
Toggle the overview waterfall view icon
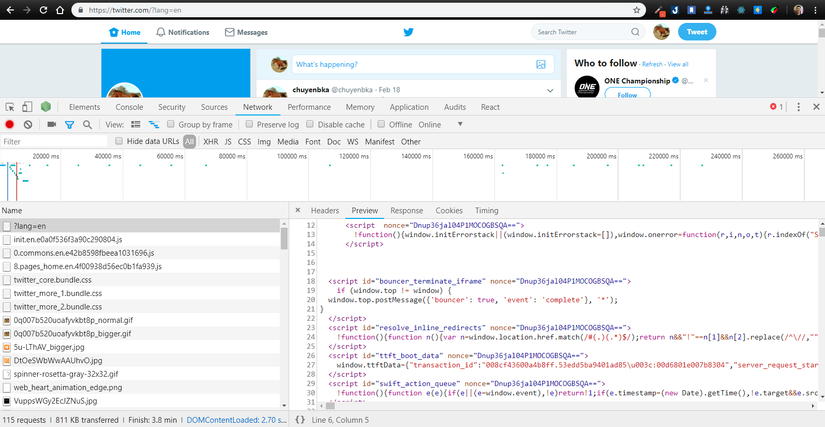(x=154, y=125)
